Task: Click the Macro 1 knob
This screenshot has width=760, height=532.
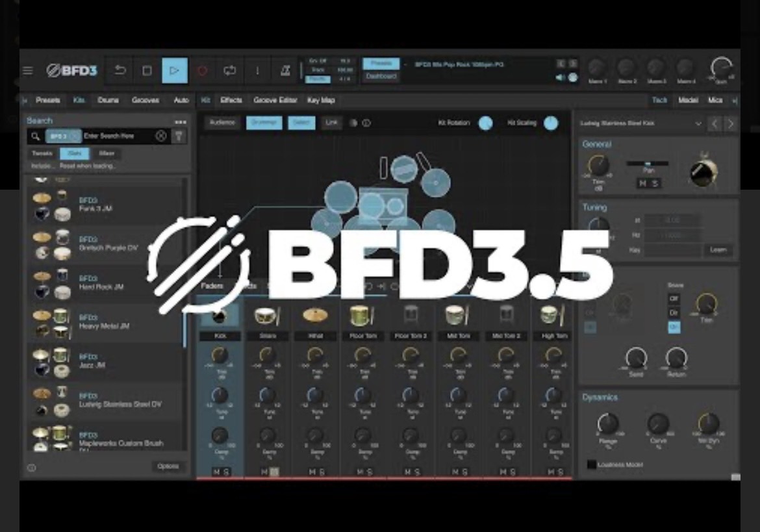Action: [597, 68]
